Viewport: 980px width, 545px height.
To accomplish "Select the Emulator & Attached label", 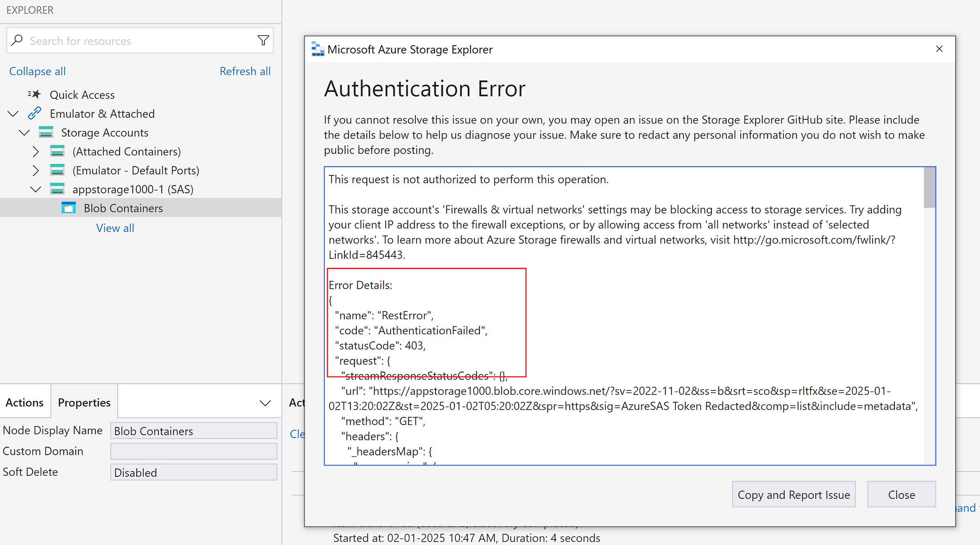I will [x=102, y=113].
